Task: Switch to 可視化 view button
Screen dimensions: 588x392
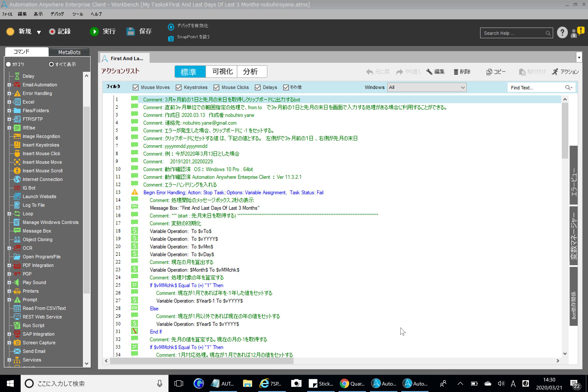Action: coord(222,72)
